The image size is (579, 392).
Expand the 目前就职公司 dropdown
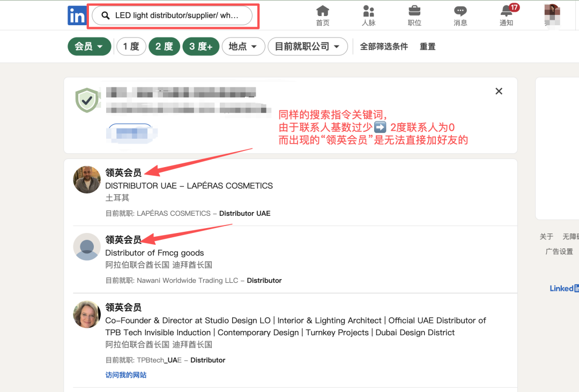click(308, 47)
